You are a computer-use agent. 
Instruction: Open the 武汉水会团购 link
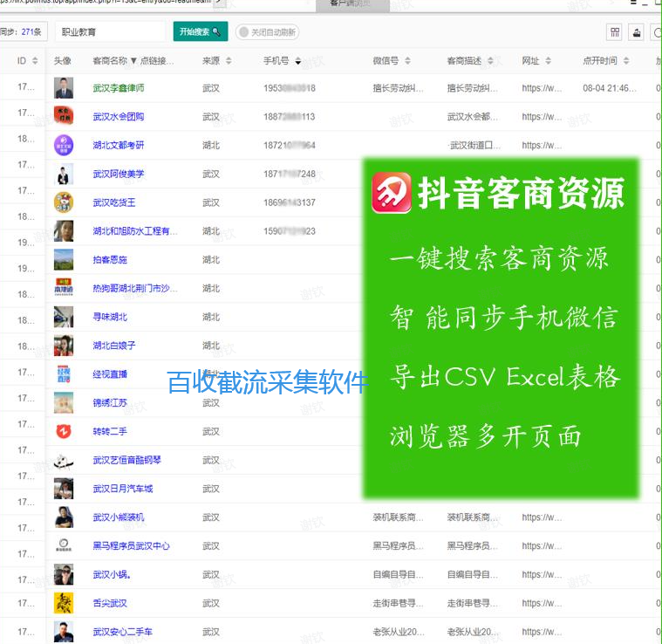tap(119, 117)
